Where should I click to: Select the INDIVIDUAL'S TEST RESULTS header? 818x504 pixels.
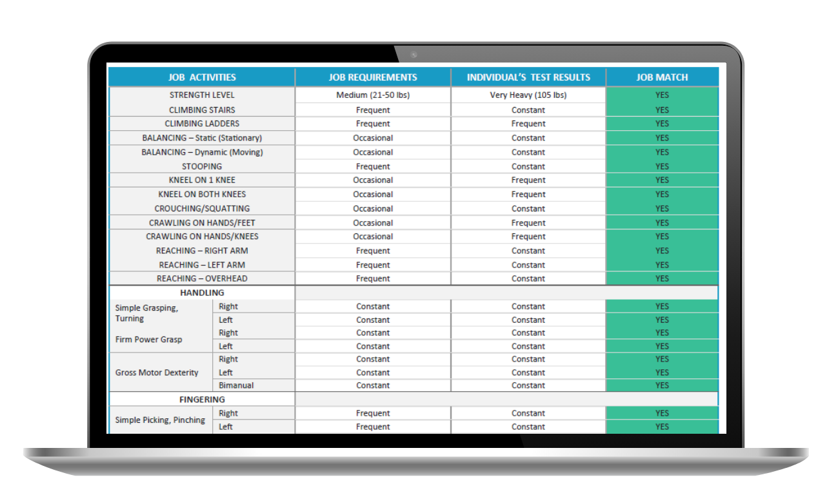coord(528,77)
